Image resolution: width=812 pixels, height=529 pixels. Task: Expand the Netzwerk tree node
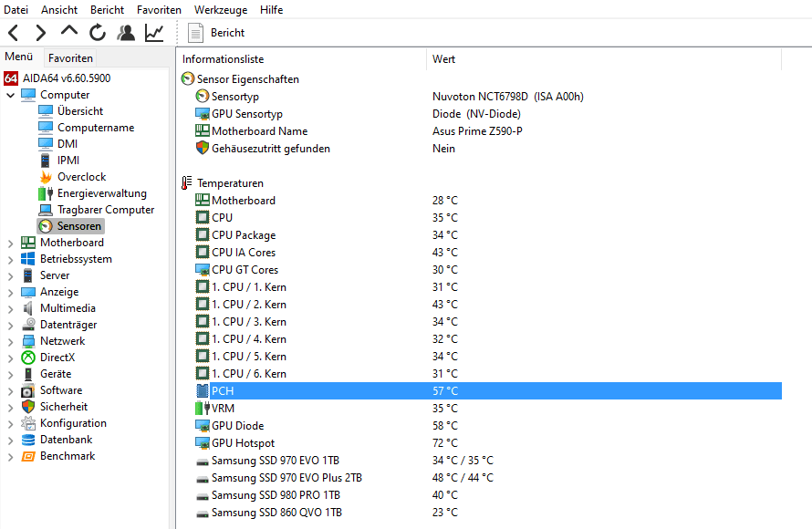click(x=10, y=342)
